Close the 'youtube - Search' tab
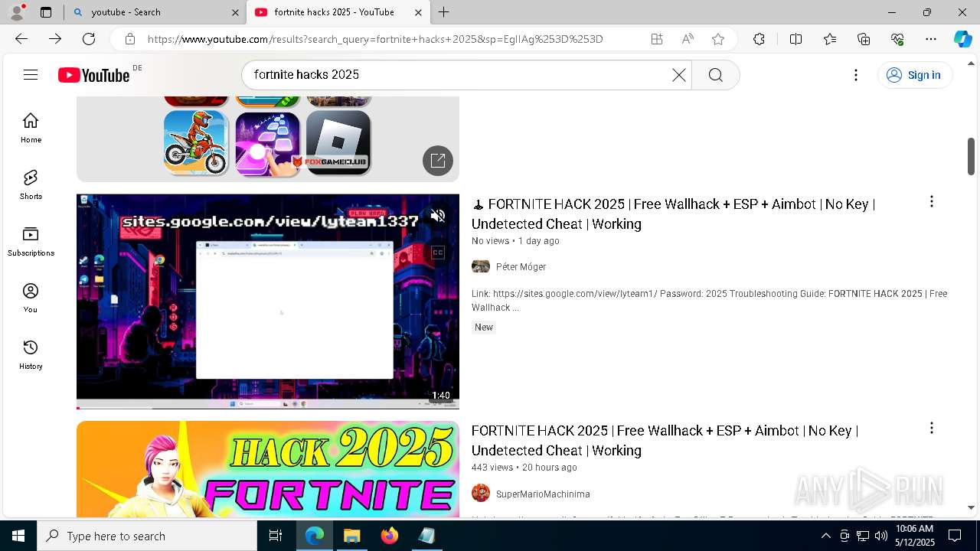 (235, 12)
